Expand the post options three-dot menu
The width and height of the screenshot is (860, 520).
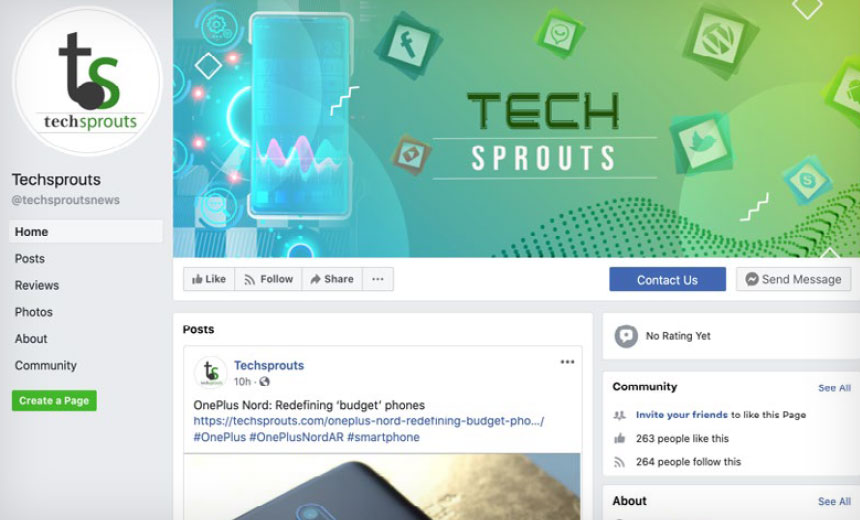[x=567, y=362]
